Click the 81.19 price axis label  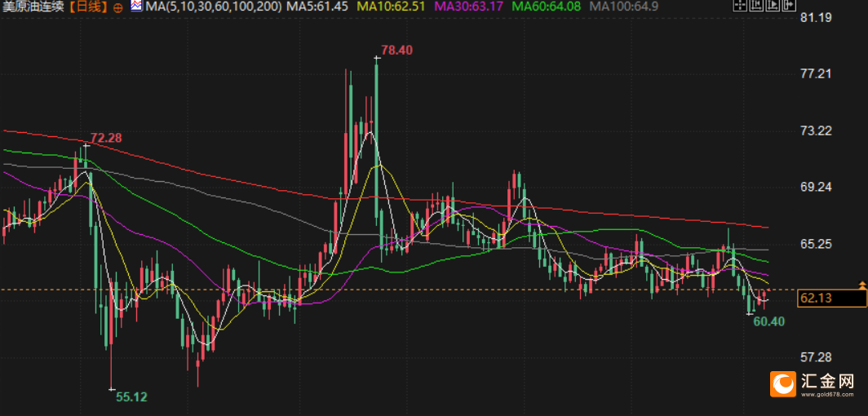(x=817, y=18)
